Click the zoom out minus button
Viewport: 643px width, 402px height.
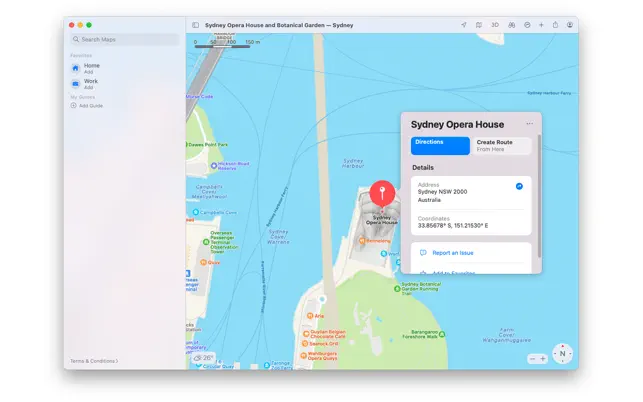[x=532, y=359]
